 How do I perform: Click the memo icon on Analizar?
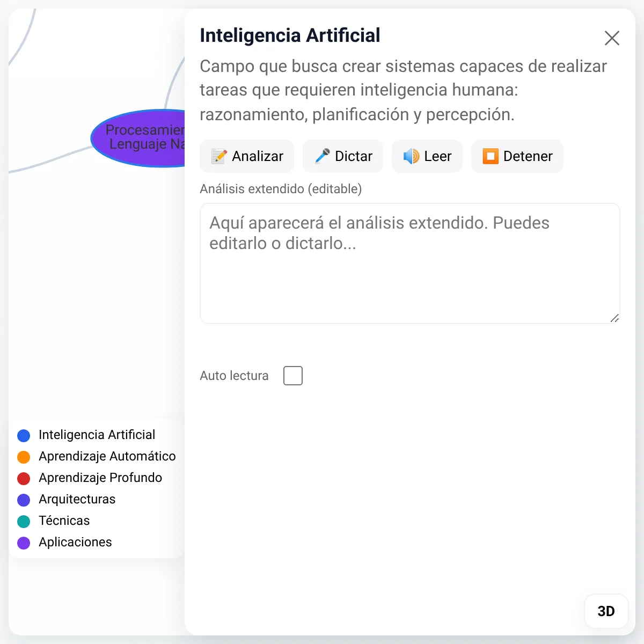[x=219, y=156]
